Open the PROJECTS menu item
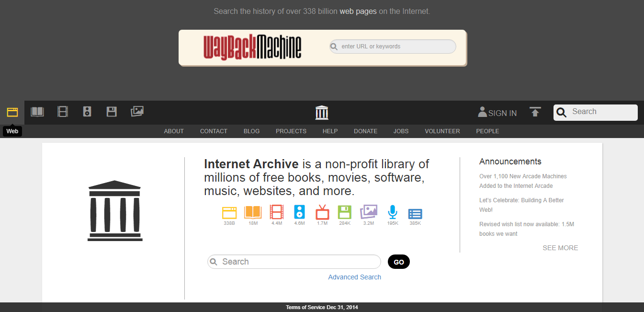Screen dimensions: 644x312 tap(291, 131)
